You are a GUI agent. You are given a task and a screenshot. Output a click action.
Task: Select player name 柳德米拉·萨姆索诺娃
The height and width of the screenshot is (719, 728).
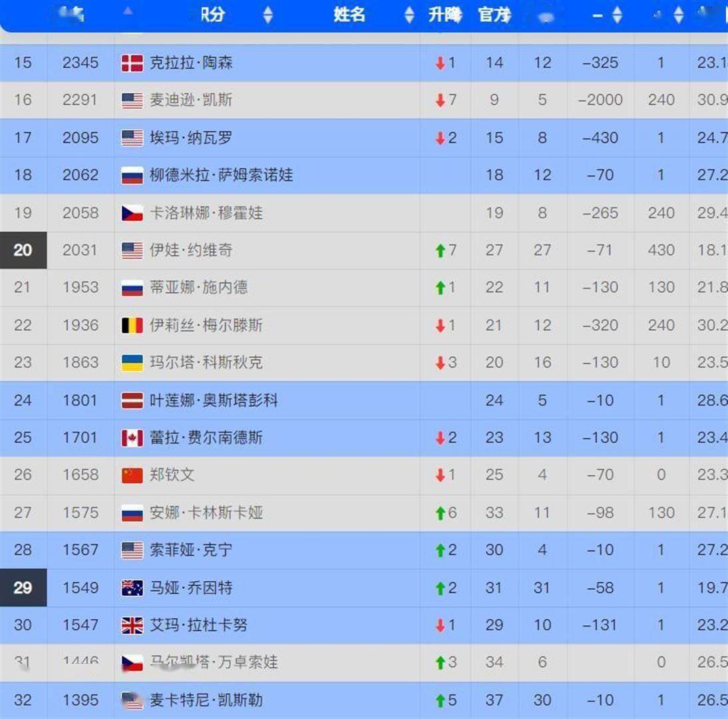pyautogui.click(x=221, y=176)
